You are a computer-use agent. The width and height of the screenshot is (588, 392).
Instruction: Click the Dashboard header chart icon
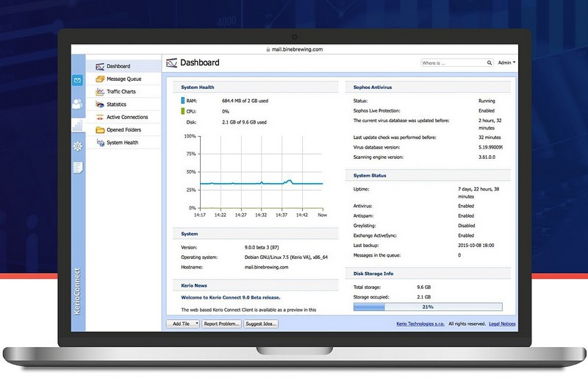pyautogui.click(x=171, y=63)
